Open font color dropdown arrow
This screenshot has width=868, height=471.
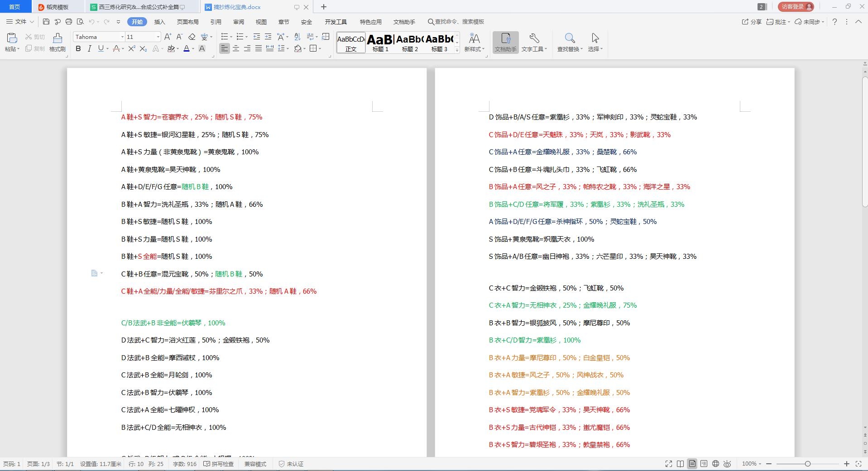tap(193, 48)
